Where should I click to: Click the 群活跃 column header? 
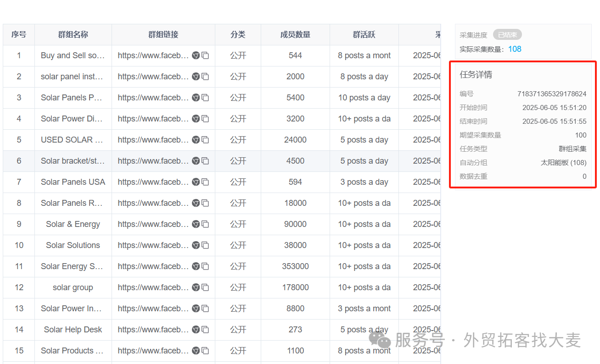point(364,34)
